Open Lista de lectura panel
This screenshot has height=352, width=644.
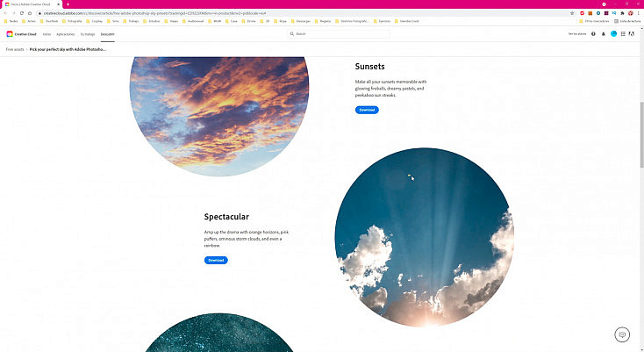point(627,21)
